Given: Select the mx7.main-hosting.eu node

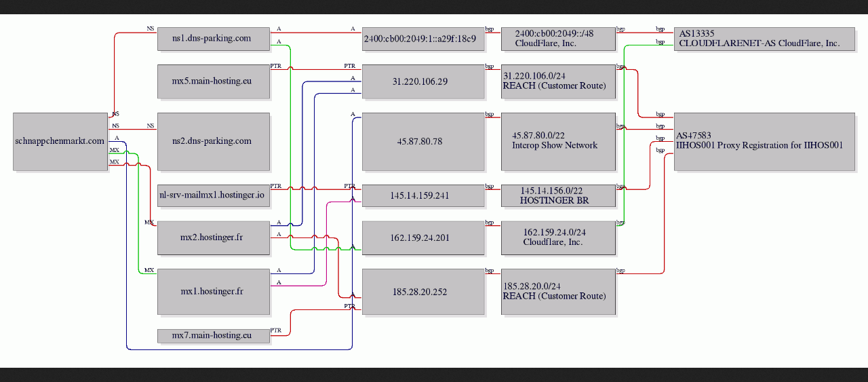Looking at the screenshot, I should (x=213, y=335).
